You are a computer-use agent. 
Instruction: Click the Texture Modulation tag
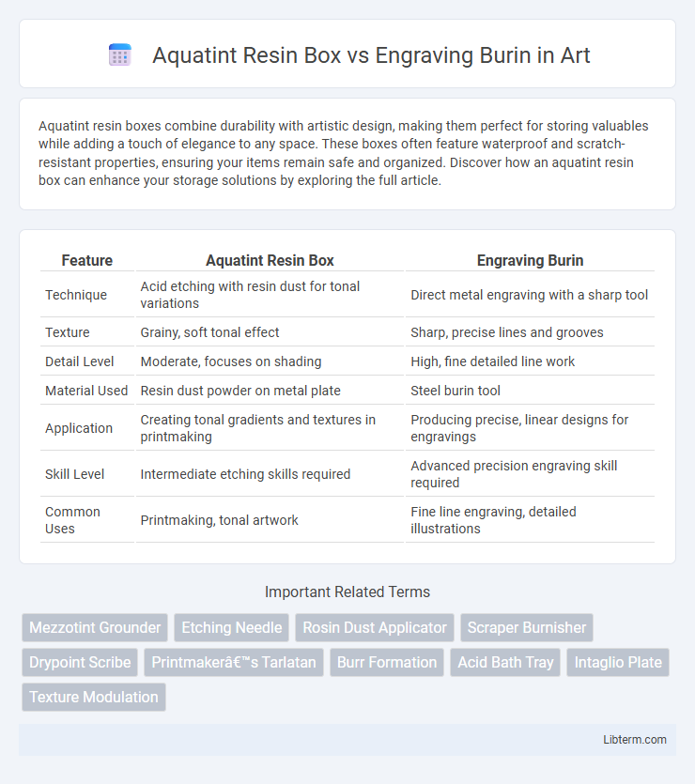click(x=94, y=697)
